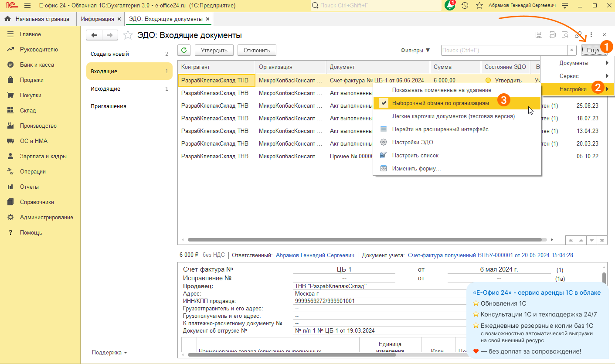This screenshot has height=364, width=615.
Task: Click the Еще button
Action: click(x=593, y=50)
